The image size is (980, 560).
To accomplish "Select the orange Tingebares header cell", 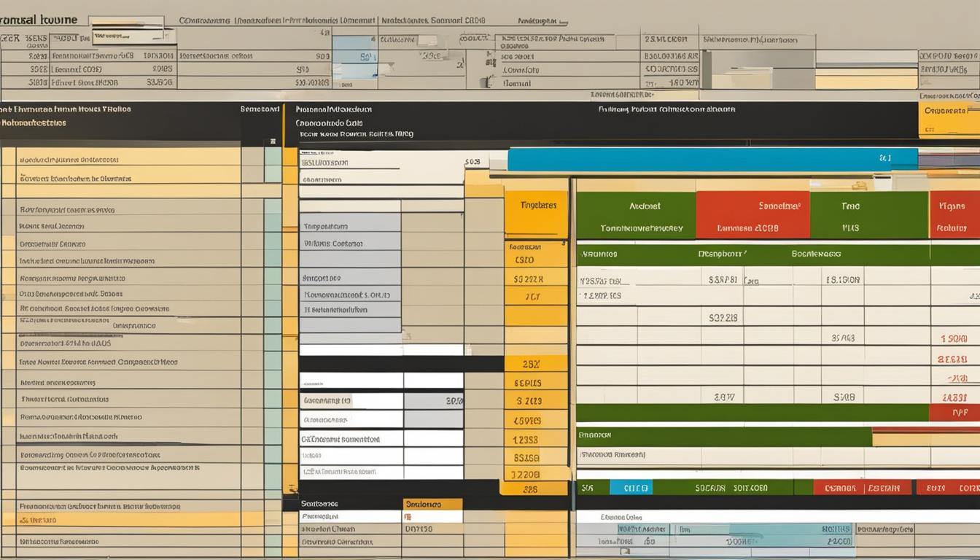I will pos(538,206).
